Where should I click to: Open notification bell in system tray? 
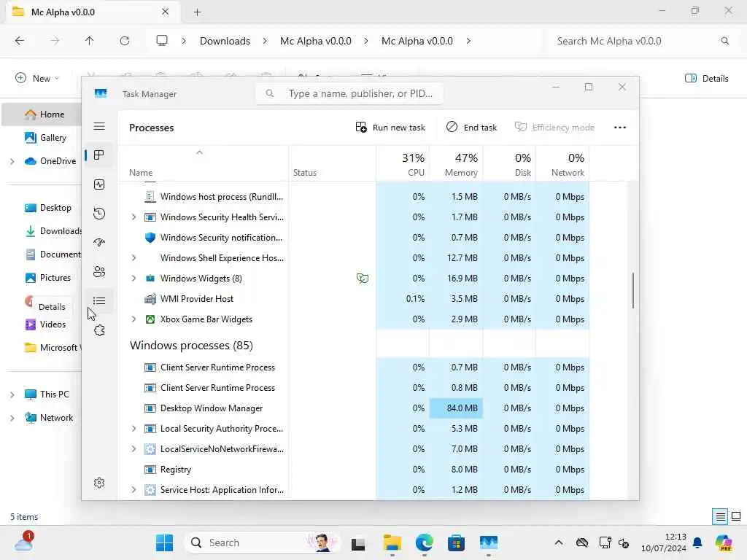tap(697, 542)
